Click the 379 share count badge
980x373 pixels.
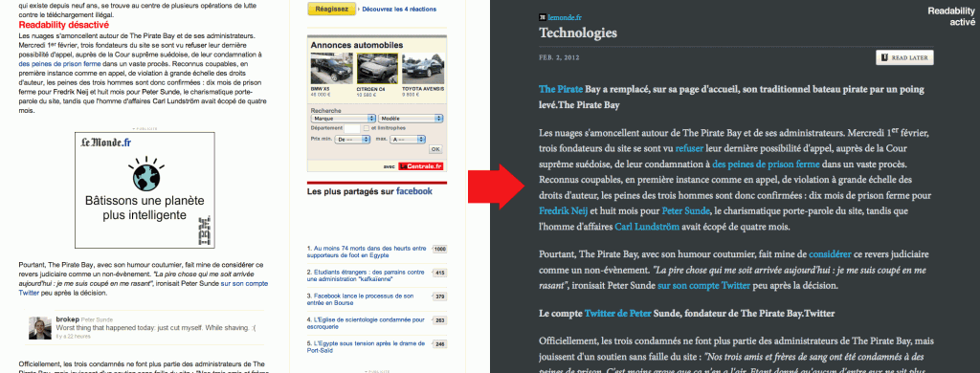(440, 296)
